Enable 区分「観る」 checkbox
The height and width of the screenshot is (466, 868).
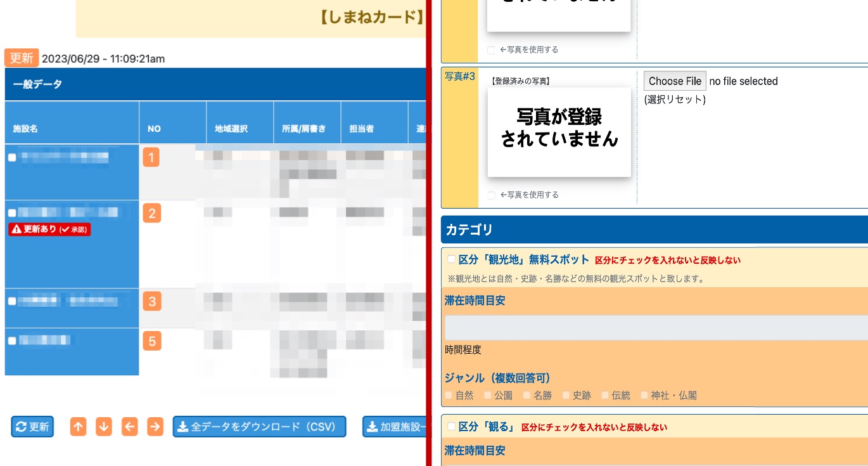(x=452, y=427)
